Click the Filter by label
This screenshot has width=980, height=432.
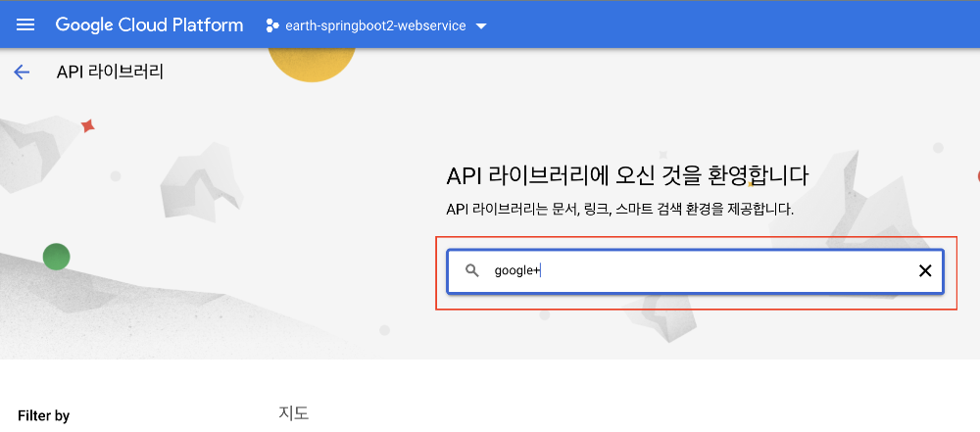(x=44, y=415)
